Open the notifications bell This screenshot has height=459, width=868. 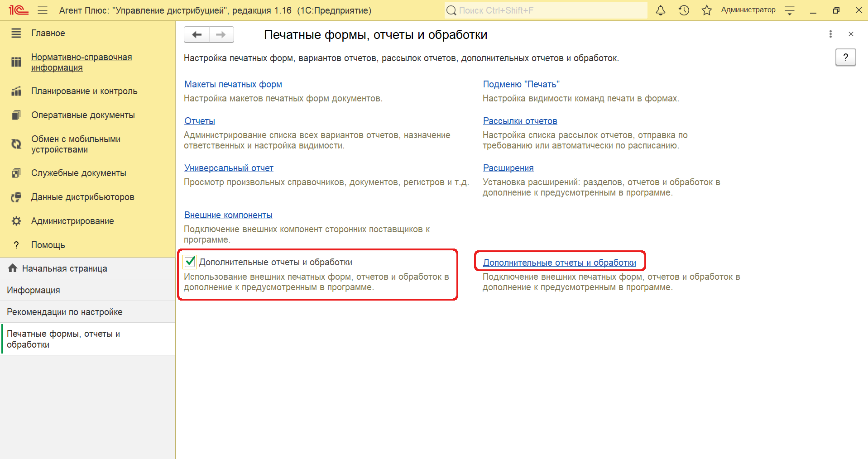[x=661, y=10]
